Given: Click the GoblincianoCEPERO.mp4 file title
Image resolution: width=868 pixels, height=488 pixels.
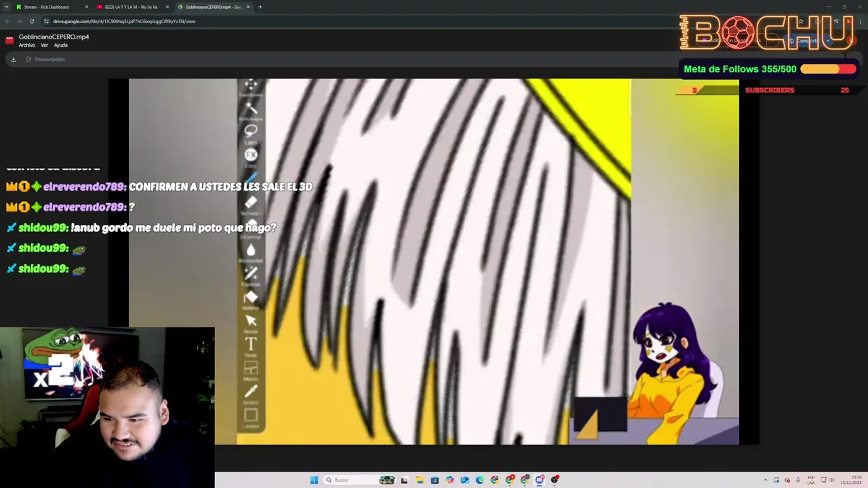Looking at the screenshot, I should (54, 37).
